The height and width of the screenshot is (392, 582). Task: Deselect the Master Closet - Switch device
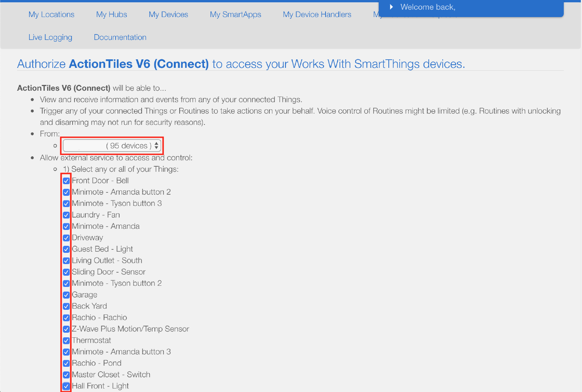[66, 375]
